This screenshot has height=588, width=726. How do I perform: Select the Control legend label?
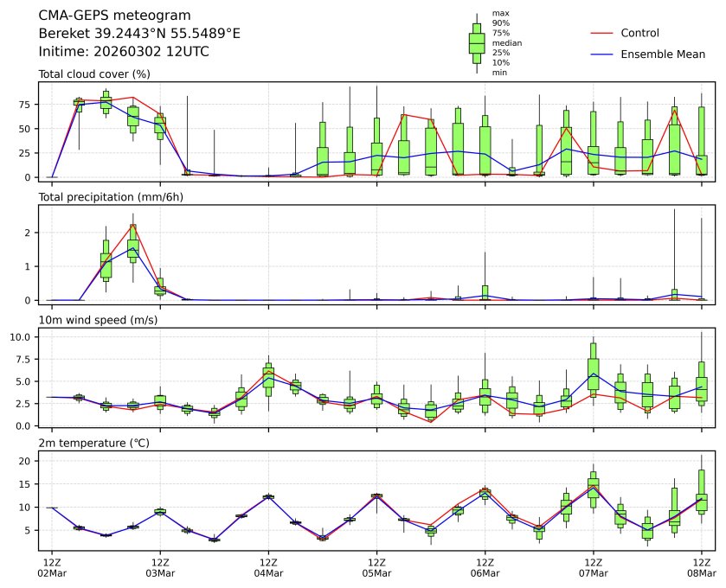[639, 33]
